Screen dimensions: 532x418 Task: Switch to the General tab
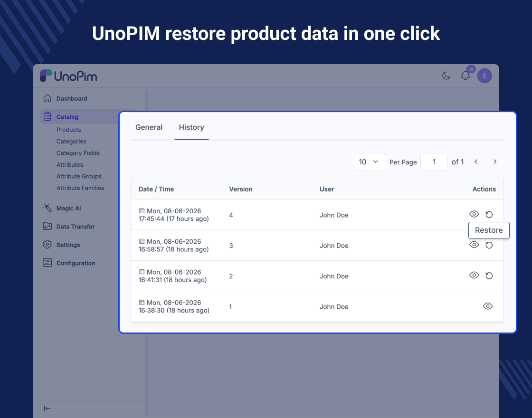tap(149, 127)
